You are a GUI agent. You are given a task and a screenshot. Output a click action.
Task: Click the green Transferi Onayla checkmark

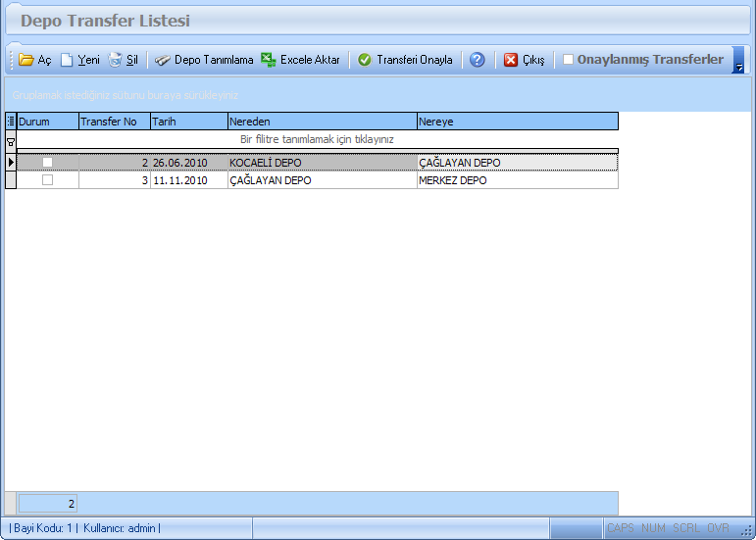pos(365,60)
